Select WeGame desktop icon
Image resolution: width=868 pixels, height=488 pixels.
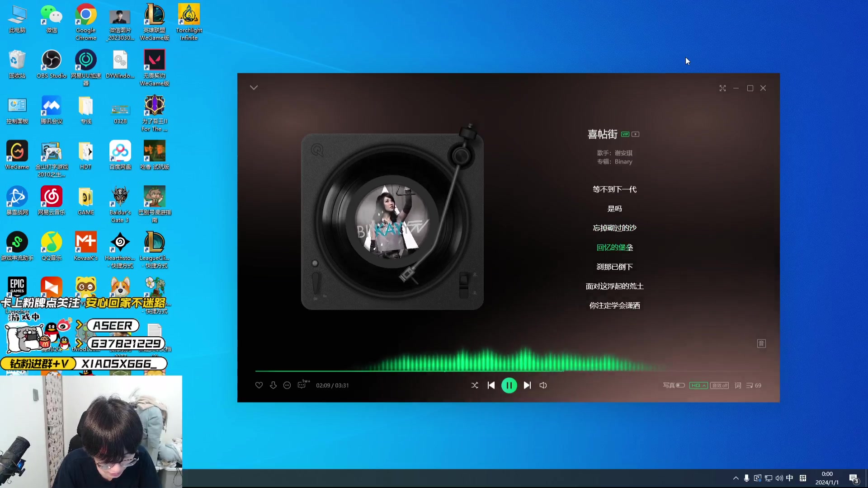click(17, 155)
